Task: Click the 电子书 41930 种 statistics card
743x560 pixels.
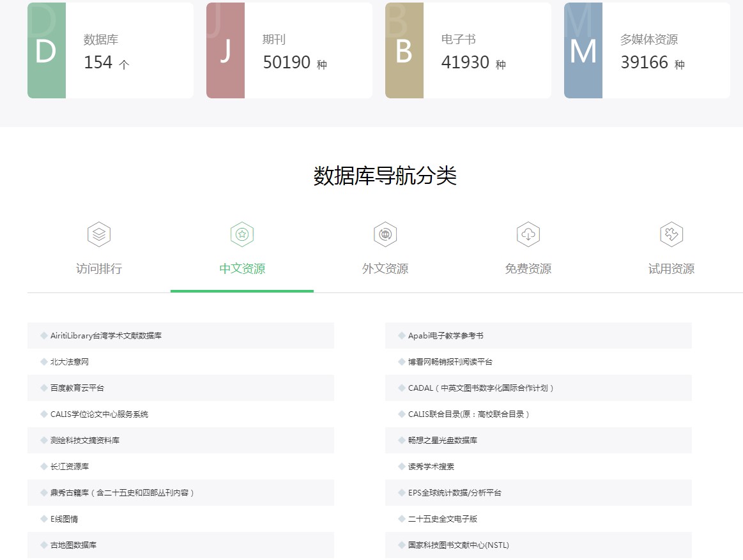Action: [x=486, y=51]
